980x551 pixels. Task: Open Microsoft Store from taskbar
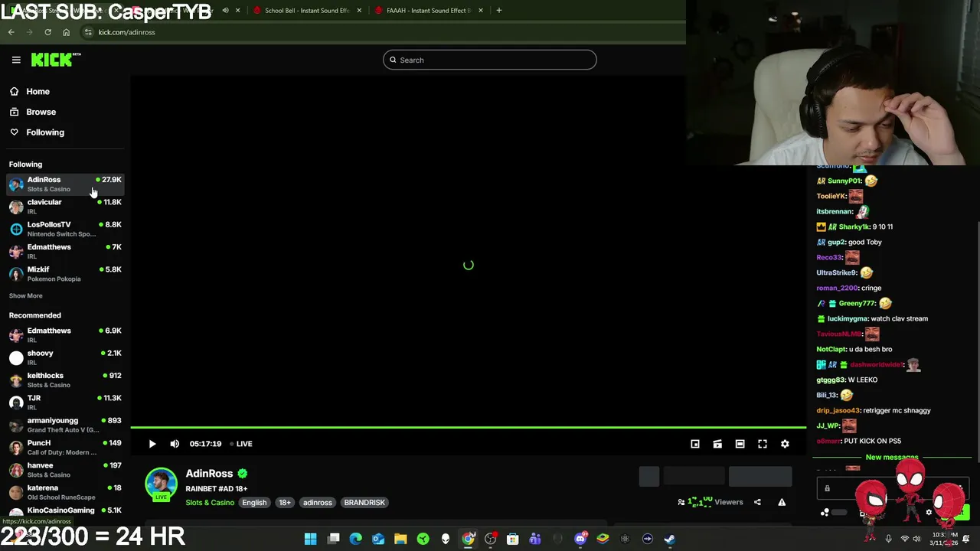513,539
